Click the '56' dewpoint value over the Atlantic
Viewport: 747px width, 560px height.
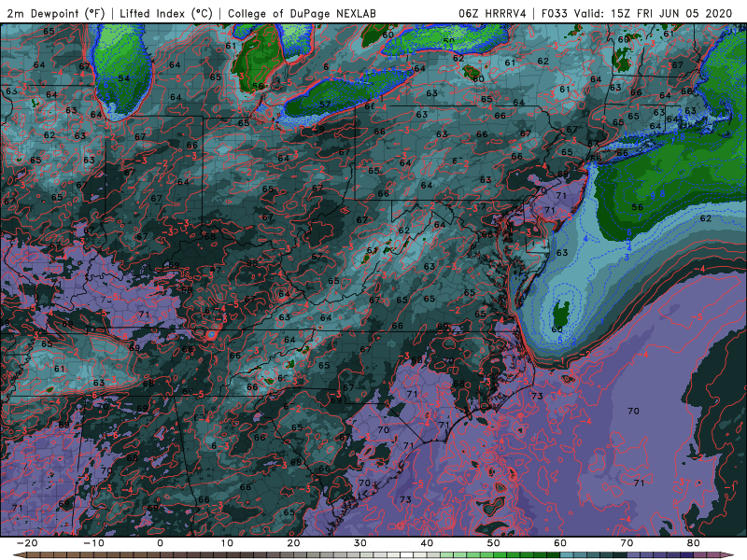(x=637, y=207)
